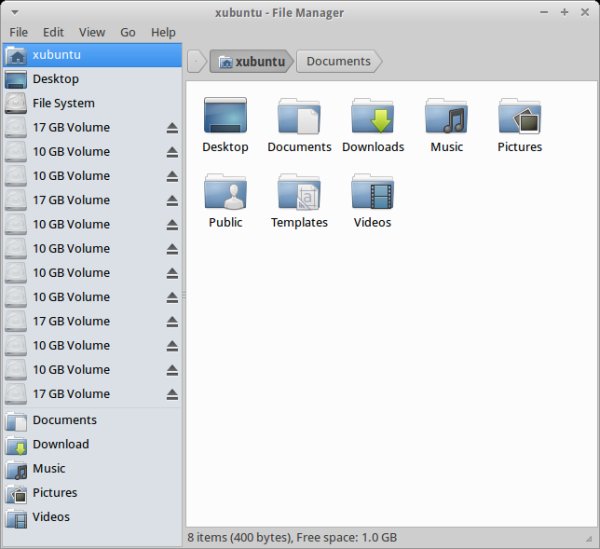Click the '8 items (400 bytes)' status bar text

tap(240, 538)
